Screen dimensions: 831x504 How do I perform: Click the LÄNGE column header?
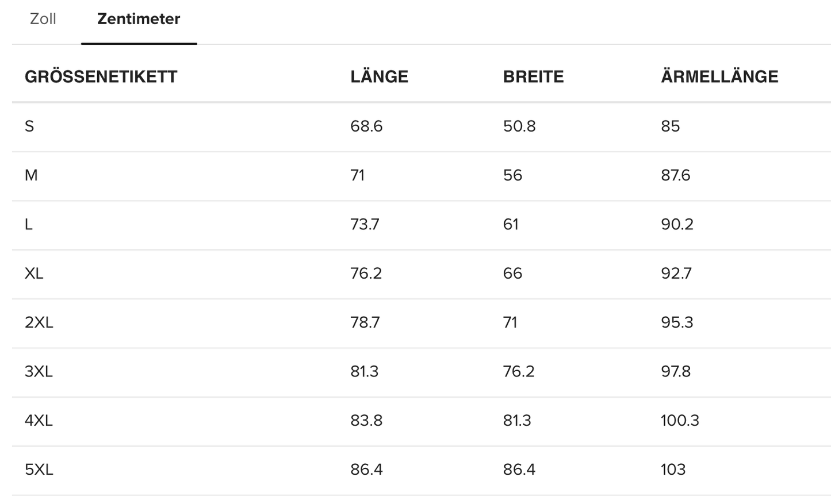(379, 76)
